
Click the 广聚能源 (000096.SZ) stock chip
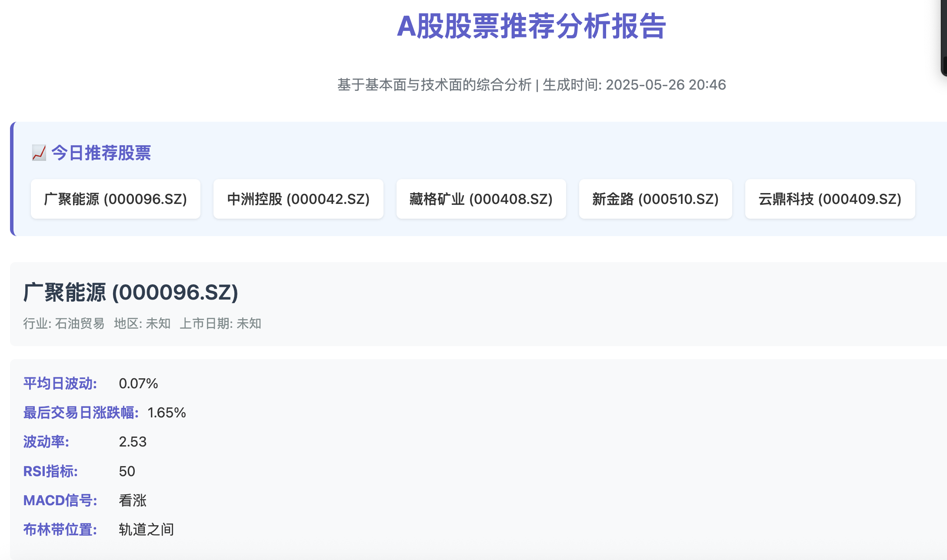click(116, 199)
